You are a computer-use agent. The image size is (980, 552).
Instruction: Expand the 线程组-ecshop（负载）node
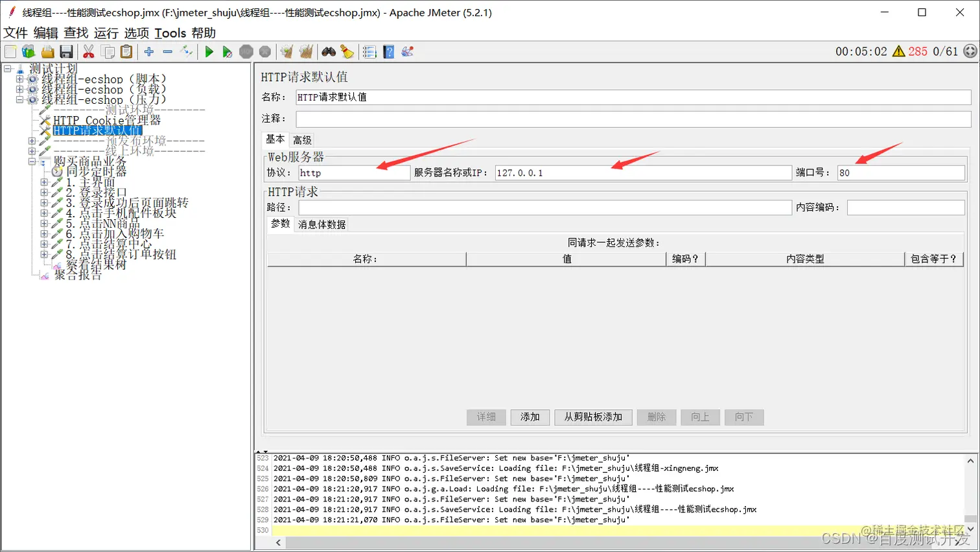[x=19, y=90]
